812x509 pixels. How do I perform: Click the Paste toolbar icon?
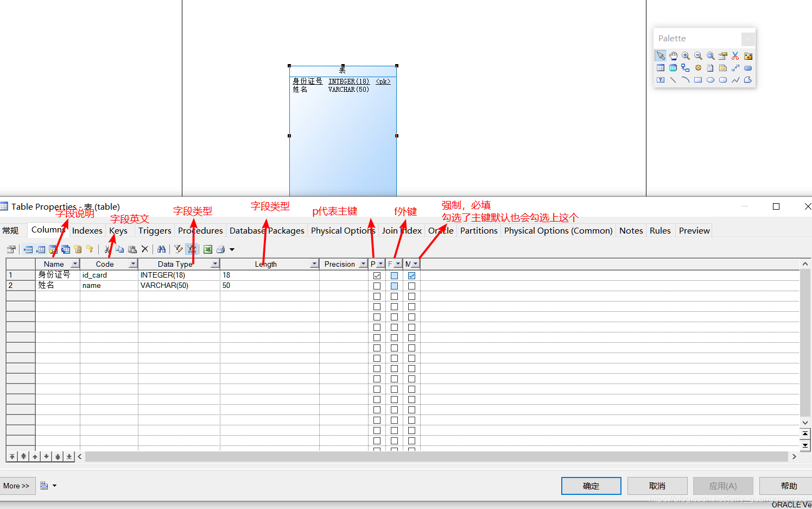click(x=132, y=249)
